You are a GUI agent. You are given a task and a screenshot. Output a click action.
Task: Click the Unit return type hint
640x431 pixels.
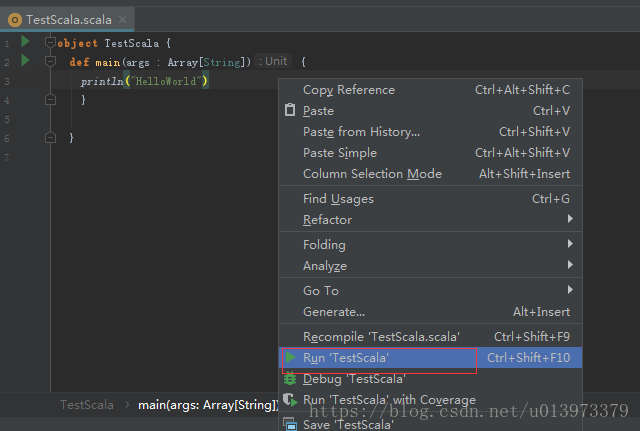pos(274,62)
